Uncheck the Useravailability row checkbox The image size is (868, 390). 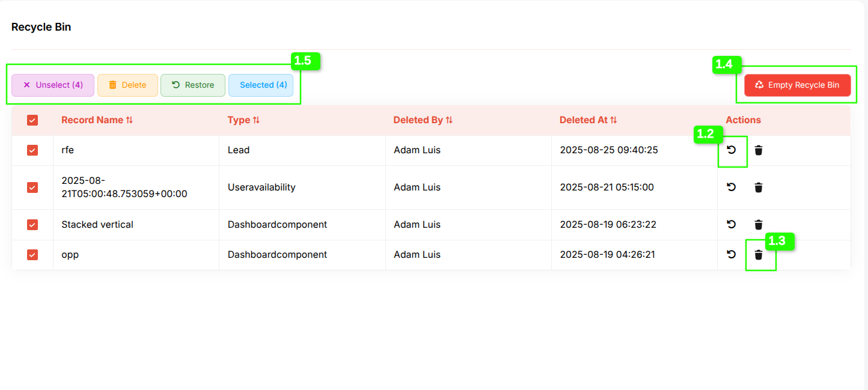click(x=32, y=187)
